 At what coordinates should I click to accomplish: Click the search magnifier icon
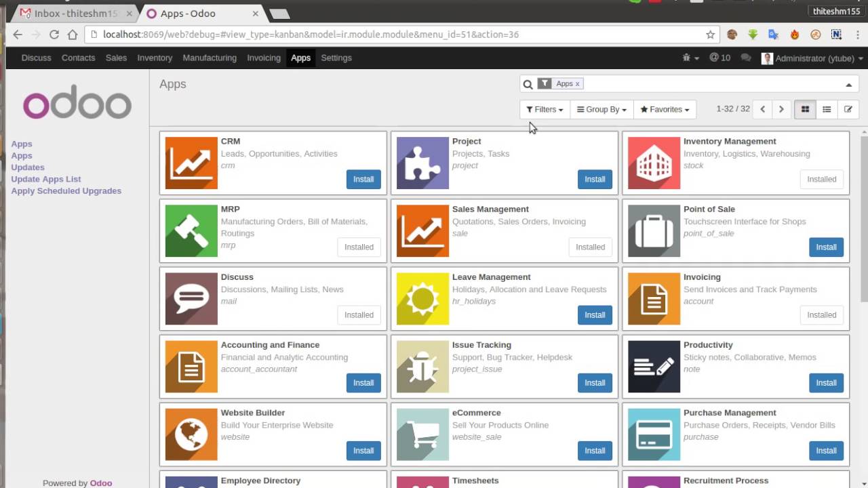528,84
